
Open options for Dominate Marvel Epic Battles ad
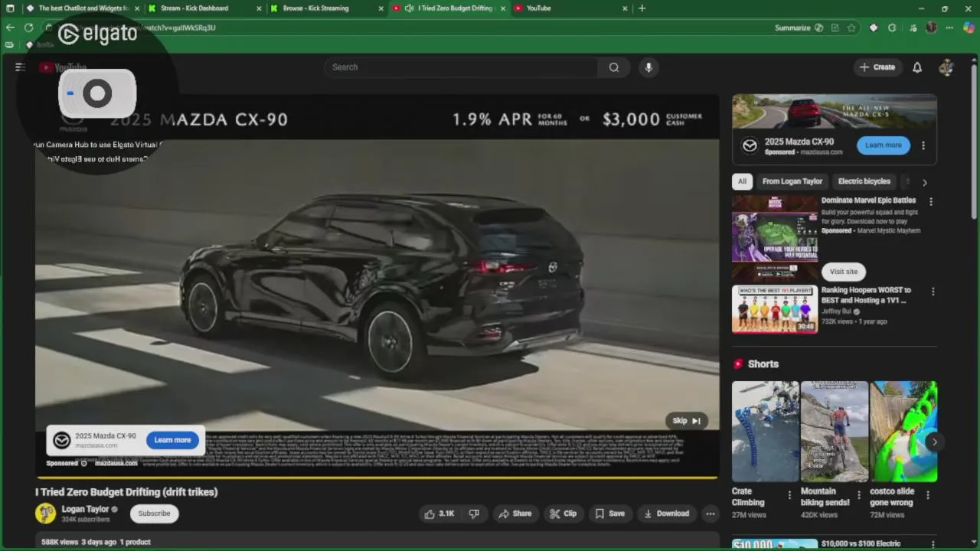click(x=931, y=202)
